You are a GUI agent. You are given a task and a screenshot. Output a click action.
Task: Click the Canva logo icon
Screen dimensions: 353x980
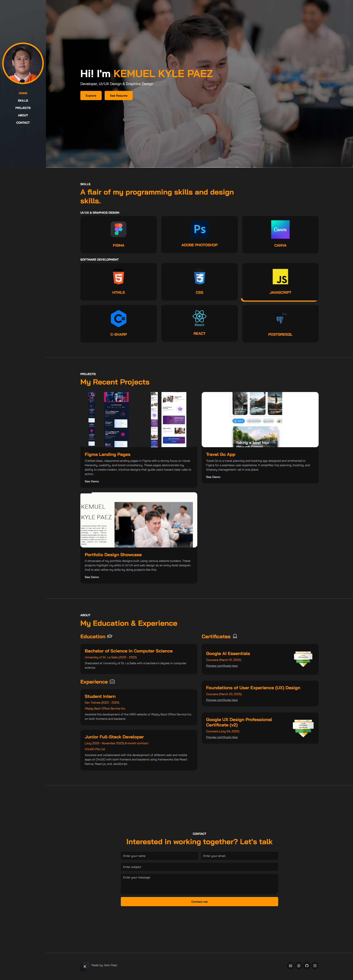click(280, 229)
